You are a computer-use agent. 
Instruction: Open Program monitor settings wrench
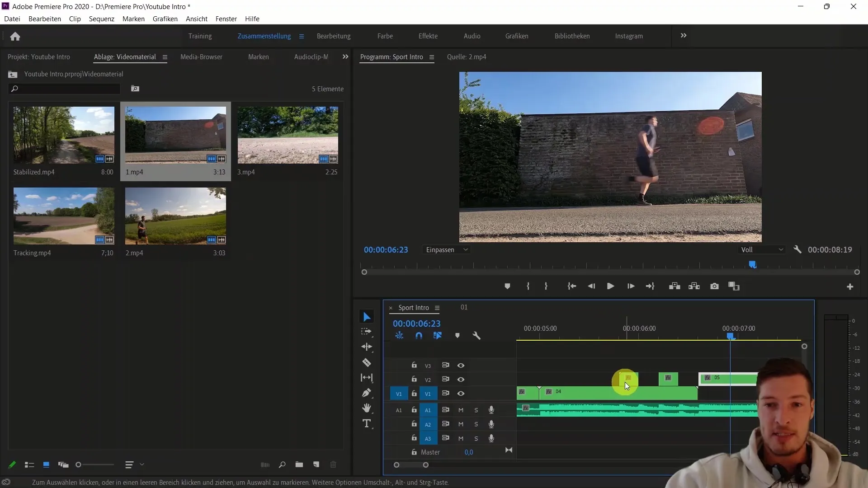point(797,249)
